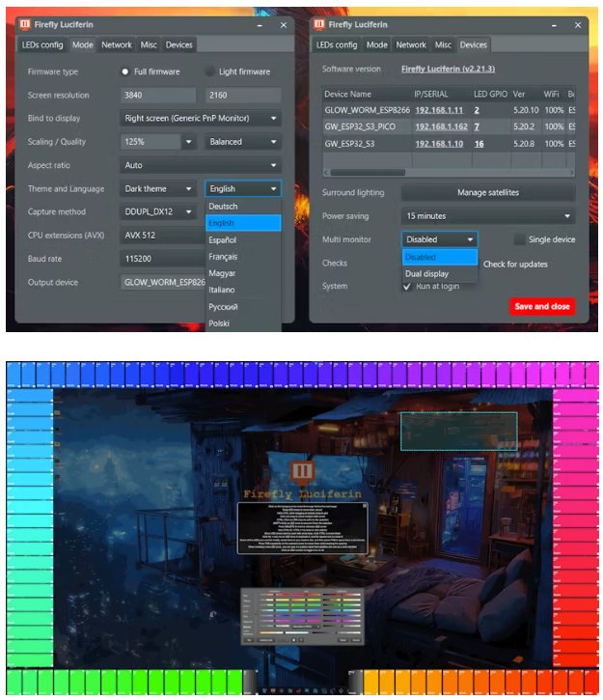Switch to the Network tab in the left window
The height and width of the screenshot is (700, 603).
tap(117, 44)
